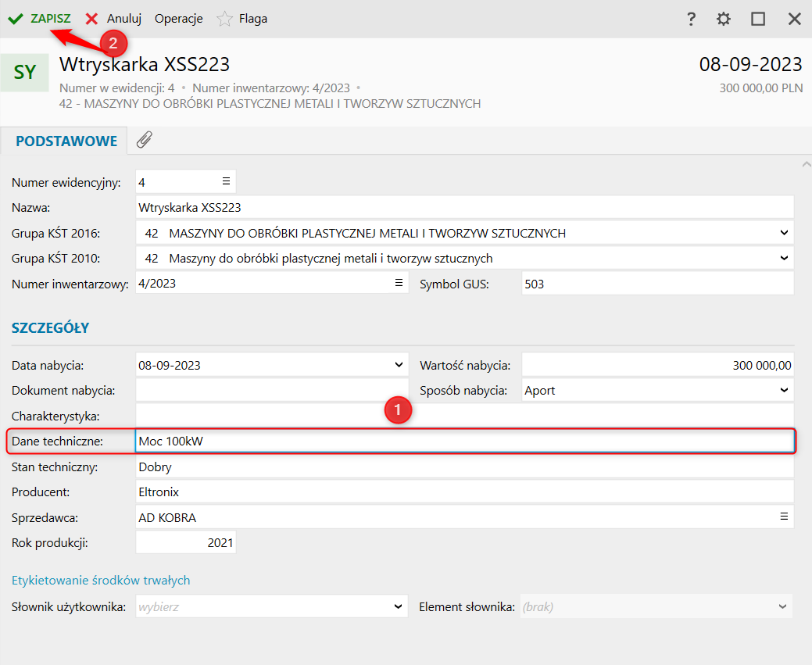Expand the Sposób nabycia dropdown
The image size is (812, 665).
click(784, 390)
